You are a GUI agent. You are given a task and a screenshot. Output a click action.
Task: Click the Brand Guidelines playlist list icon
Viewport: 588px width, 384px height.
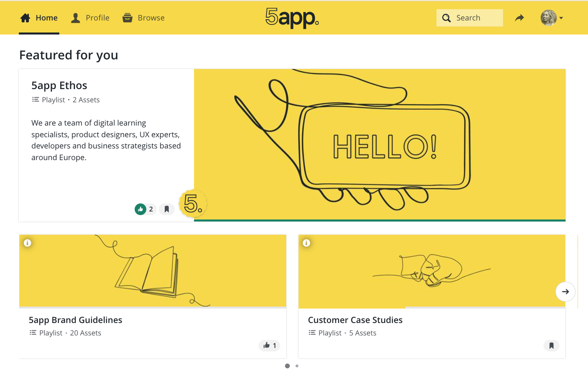[33, 333]
